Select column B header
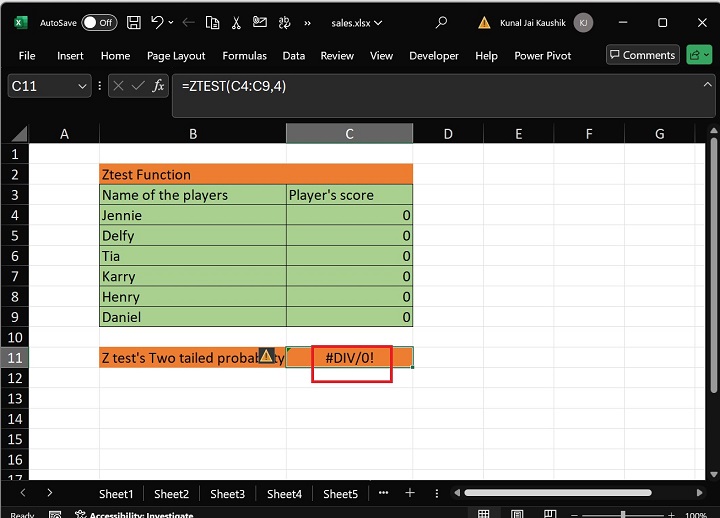 [193, 134]
